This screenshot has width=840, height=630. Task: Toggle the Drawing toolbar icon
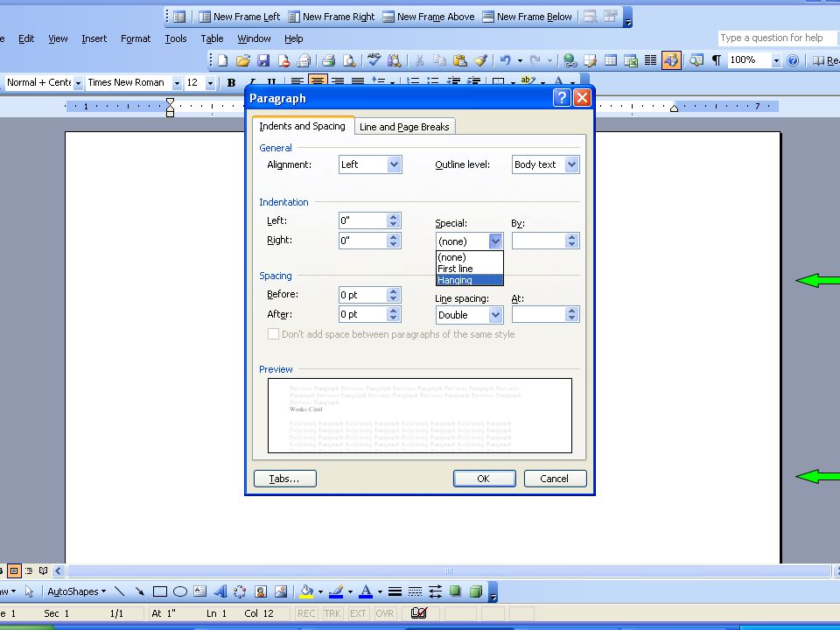coord(671,60)
